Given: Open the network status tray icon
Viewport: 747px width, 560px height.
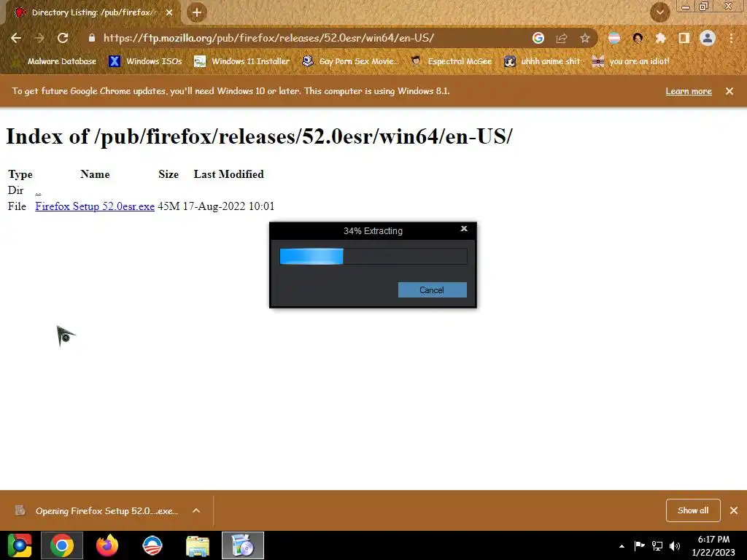Looking at the screenshot, I should click(657, 545).
